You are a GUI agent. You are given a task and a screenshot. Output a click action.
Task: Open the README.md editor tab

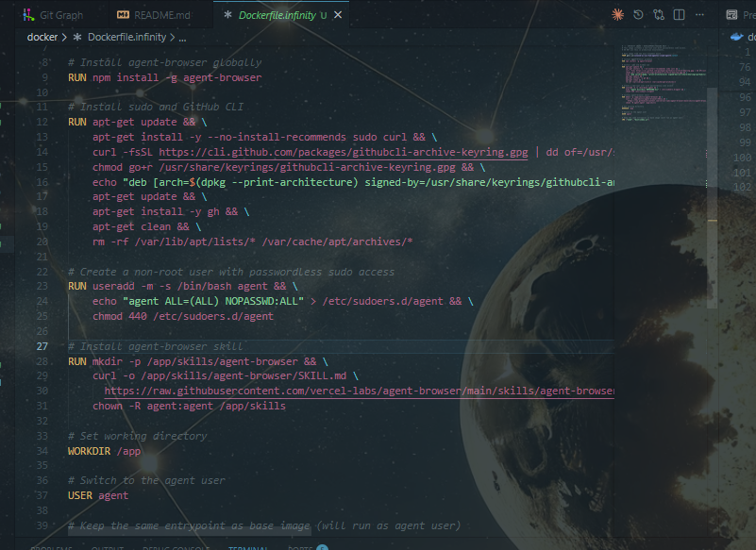[x=154, y=15]
